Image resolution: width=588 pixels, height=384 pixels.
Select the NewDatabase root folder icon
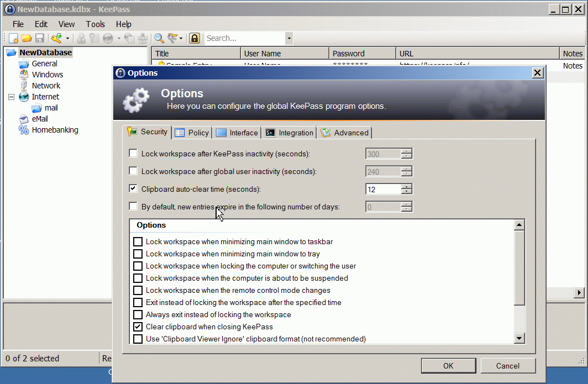(11, 52)
